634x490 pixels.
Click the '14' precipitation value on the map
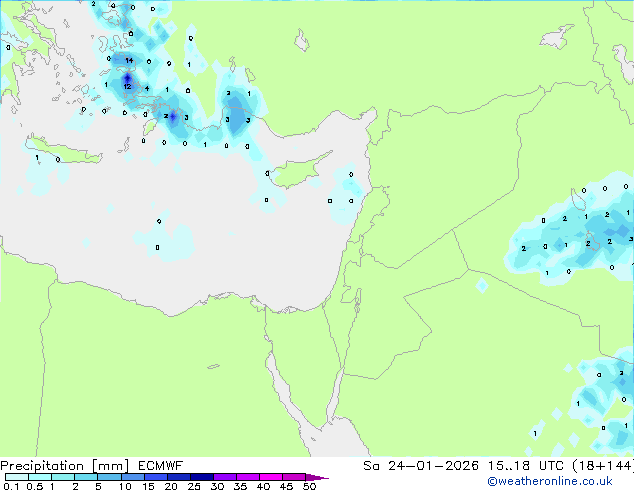click(129, 61)
